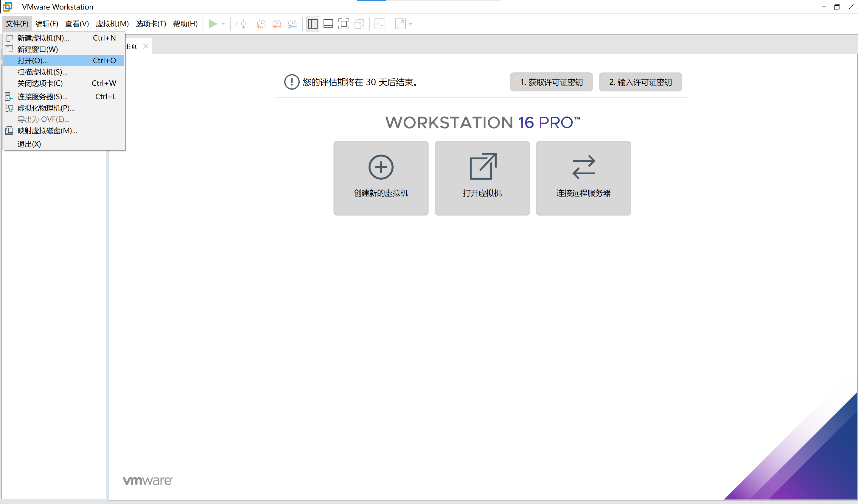858x504 pixels.
Task: Open the 虚拟机(M) menu
Action: pyautogui.click(x=112, y=24)
